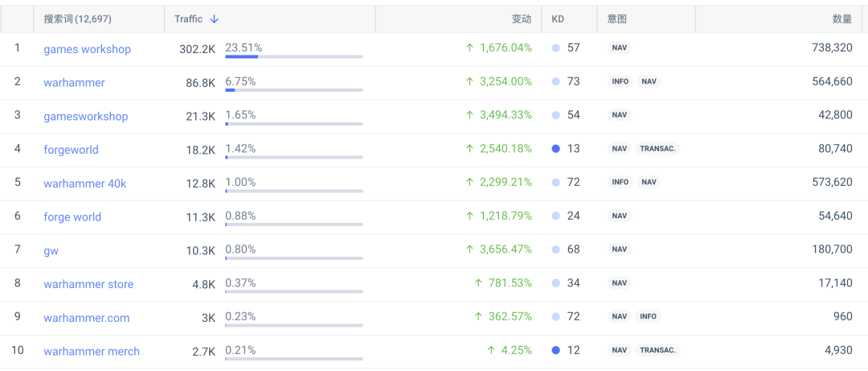The image size is (868, 371).
Task: Click the 302.2K traffic value
Action: [197, 49]
